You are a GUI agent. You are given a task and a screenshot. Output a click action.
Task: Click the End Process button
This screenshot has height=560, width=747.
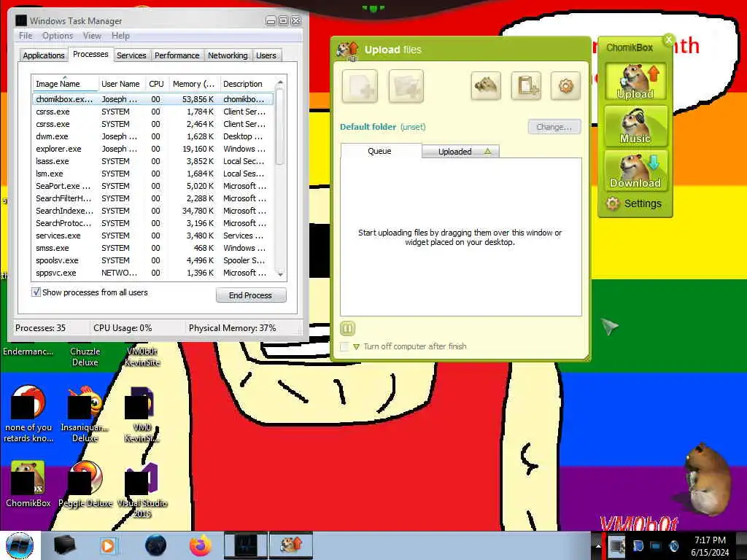[x=251, y=295]
